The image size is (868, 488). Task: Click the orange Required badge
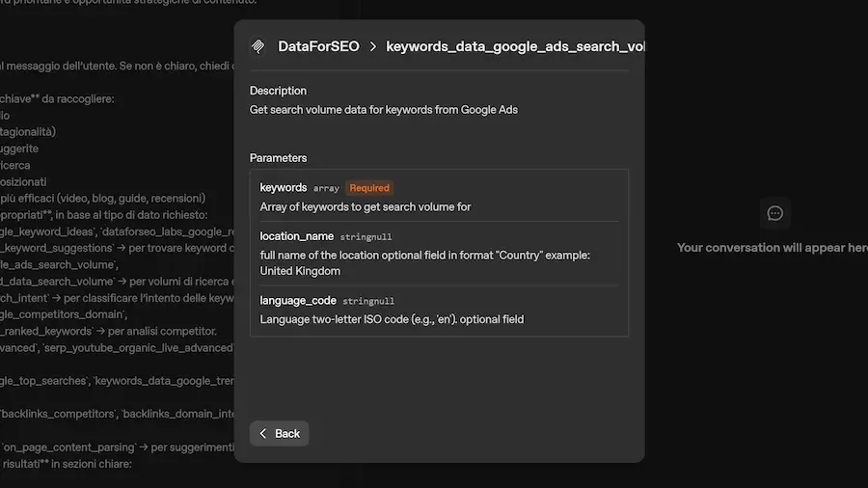369,188
